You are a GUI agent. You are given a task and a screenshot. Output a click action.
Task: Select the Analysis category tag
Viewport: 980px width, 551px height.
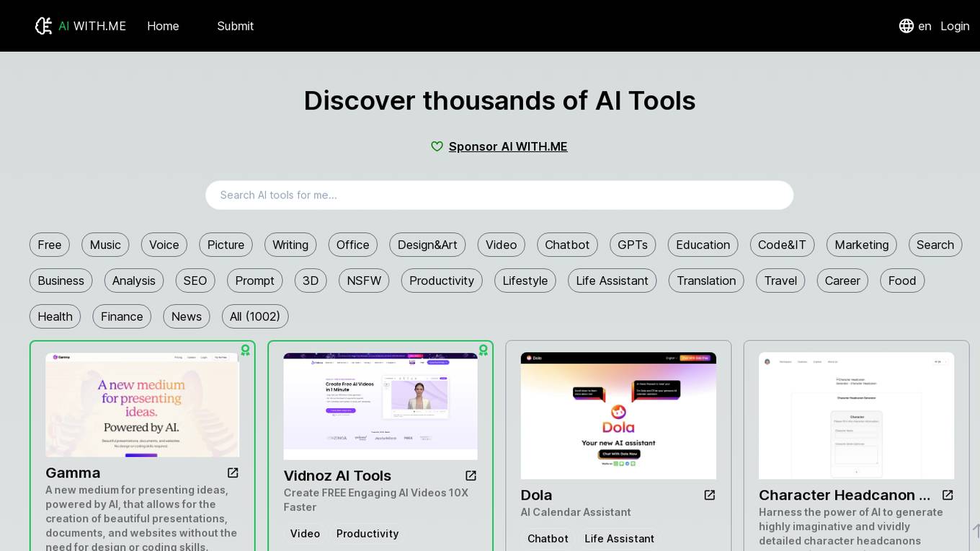134,281
